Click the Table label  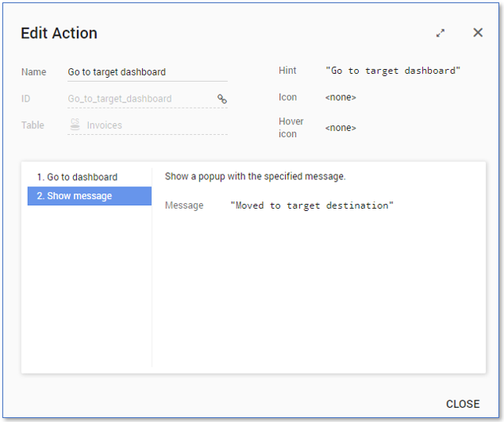tap(33, 125)
